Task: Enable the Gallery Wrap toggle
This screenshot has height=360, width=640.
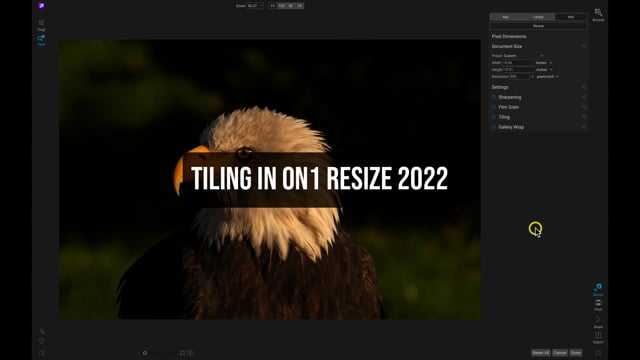Action: tap(493, 127)
